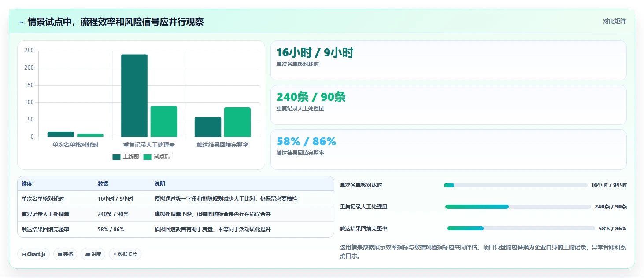644x278 pixels.
Task: Click the Chart.js tag chip
Action: coord(33,254)
